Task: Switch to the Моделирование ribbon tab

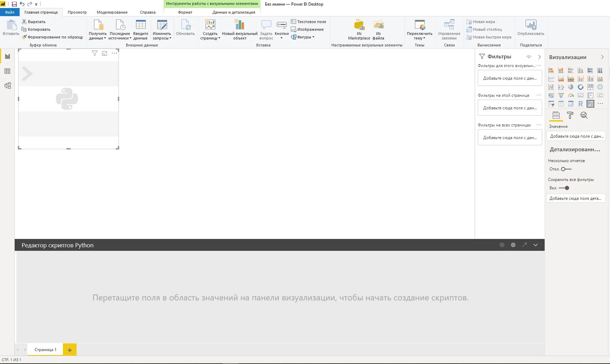Action: [112, 12]
